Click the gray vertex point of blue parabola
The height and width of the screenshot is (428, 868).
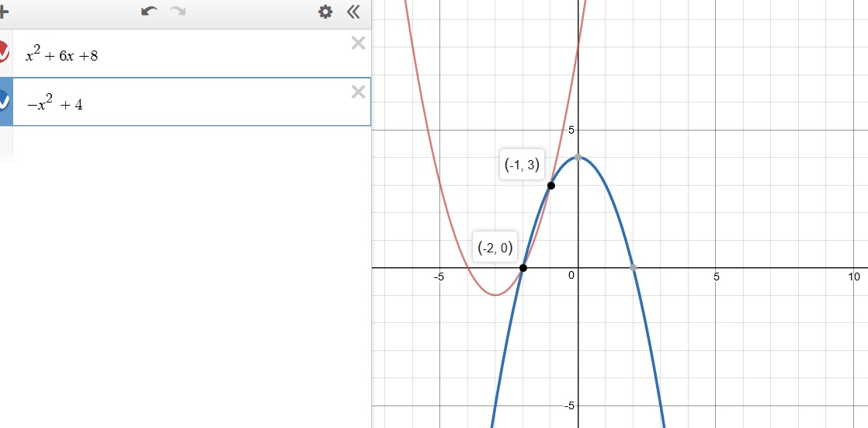point(578,158)
